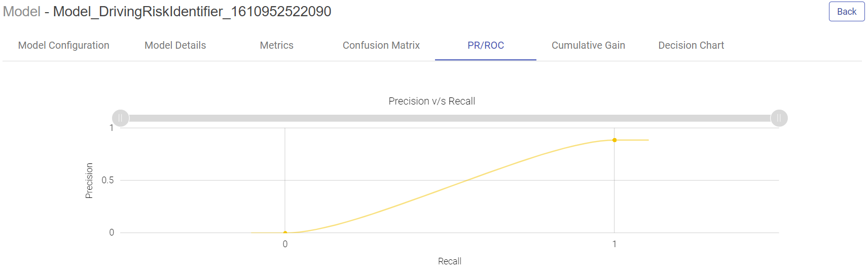Click the Precision y-axis label
Image resolution: width=868 pixels, height=271 pixels.
coord(89,181)
